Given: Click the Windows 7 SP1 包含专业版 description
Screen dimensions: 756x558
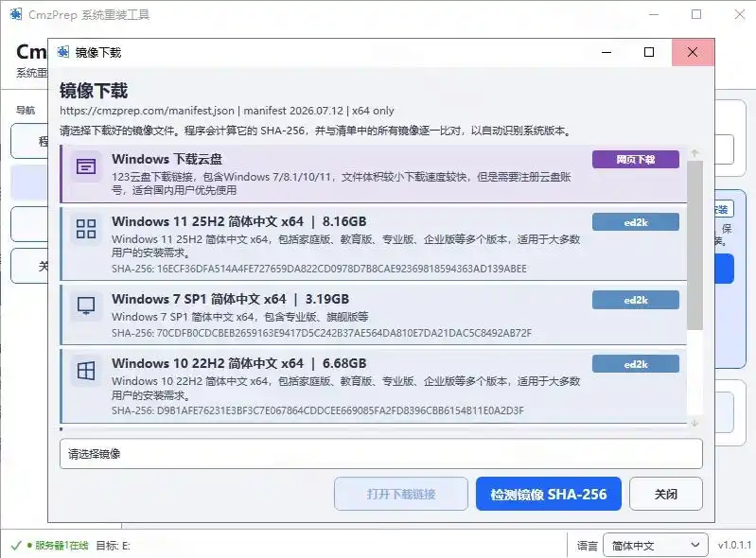Looking at the screenshot, I should tap(240, 317).
